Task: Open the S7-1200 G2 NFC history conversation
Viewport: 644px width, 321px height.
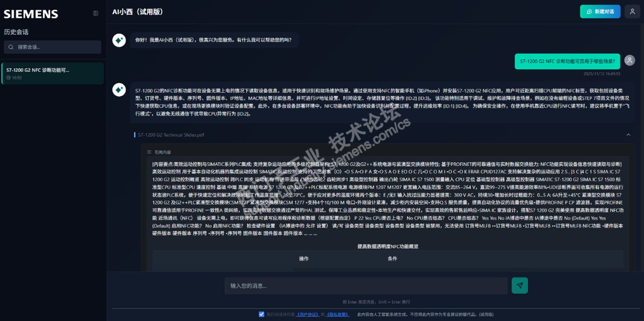Action: [53, 73]
